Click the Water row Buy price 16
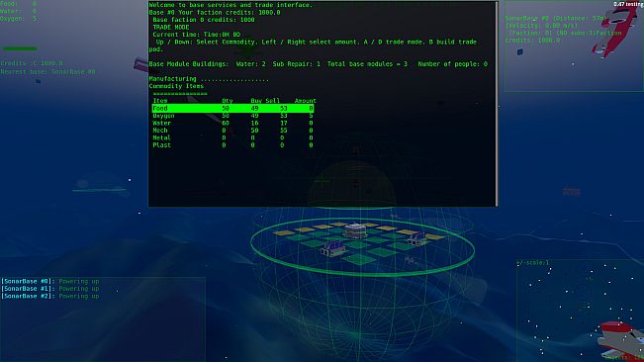Viewport: 644px width, 362px height. 254,123
